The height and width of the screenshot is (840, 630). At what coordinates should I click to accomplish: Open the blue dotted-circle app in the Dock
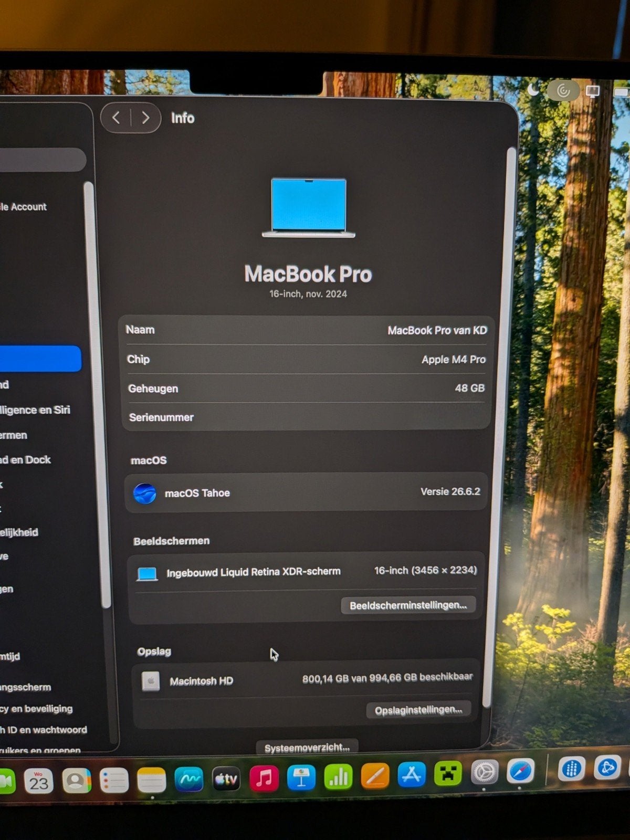pyautogui.click(x=571, y=769)
